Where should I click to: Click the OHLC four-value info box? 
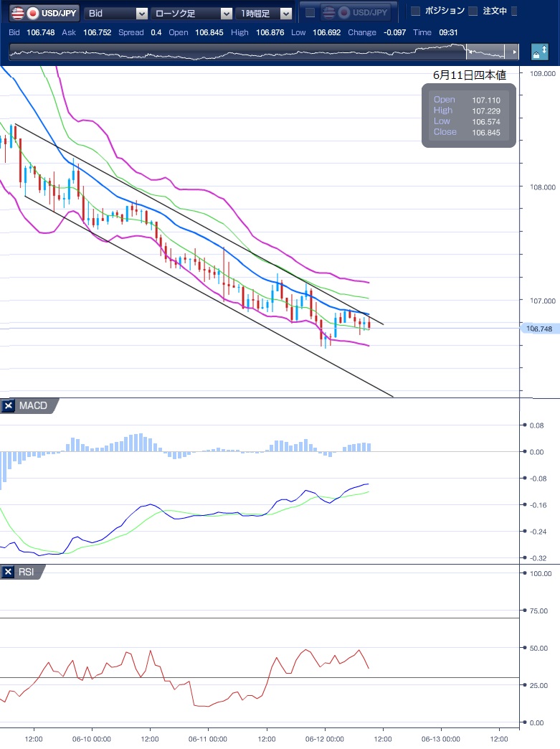point(468,116)
